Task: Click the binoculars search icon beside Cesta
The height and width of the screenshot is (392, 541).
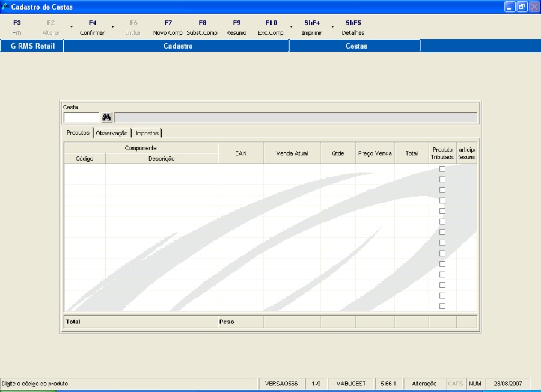Action: pos(106,117)
